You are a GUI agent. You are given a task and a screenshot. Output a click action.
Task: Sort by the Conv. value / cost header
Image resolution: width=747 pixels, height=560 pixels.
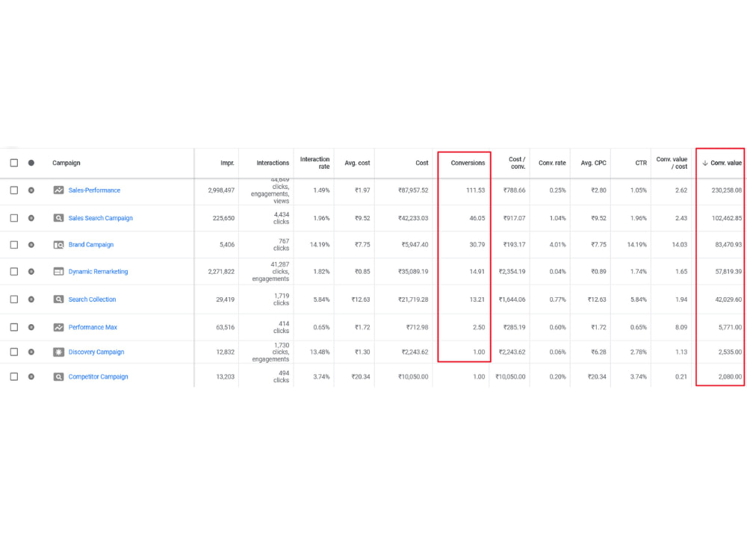click(x=672, y=163)
